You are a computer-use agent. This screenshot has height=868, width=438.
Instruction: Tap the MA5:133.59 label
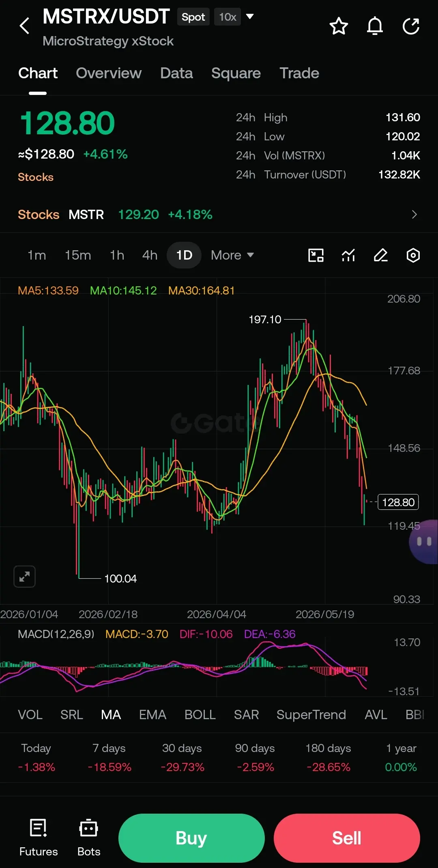(48, 290)
